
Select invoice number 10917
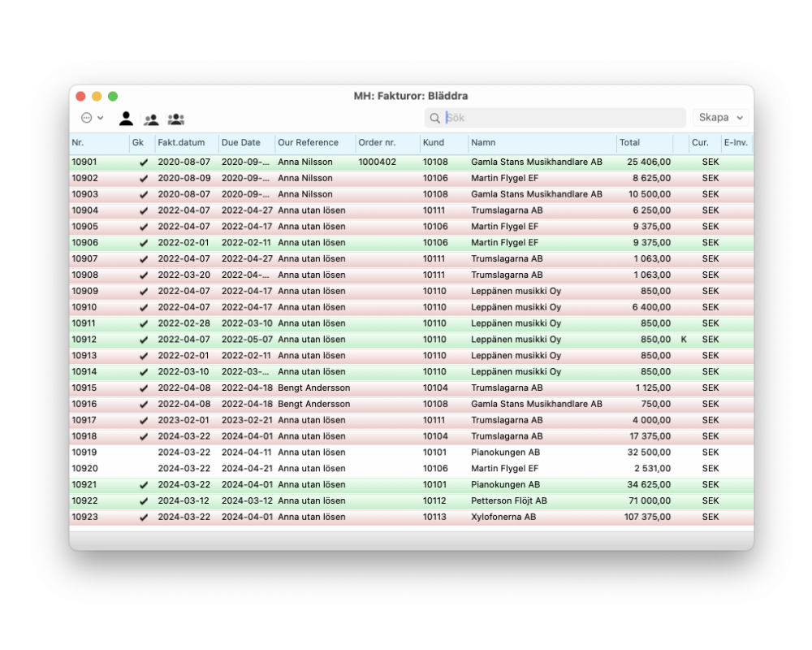pos(84,420)
